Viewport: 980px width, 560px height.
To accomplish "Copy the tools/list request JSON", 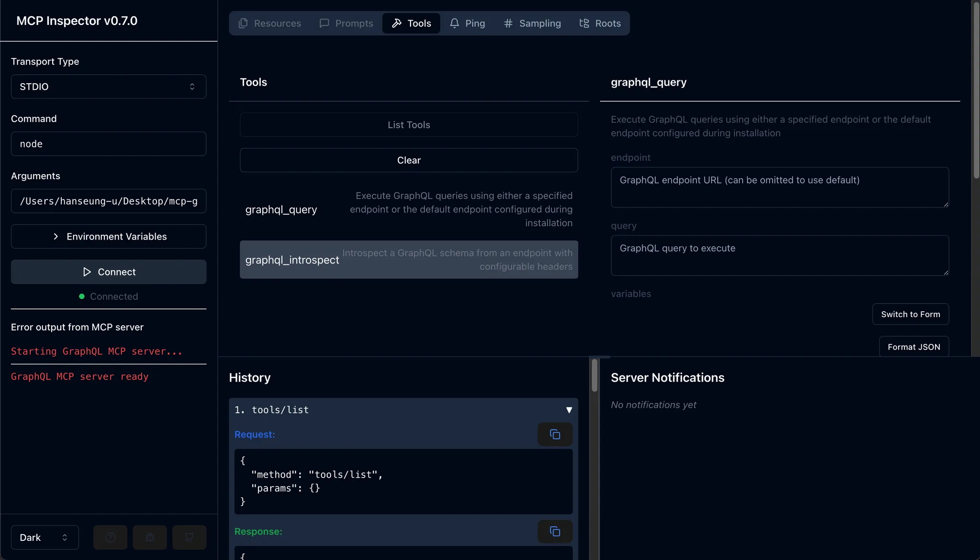I will pyautogui.click(x=555, y=434).
